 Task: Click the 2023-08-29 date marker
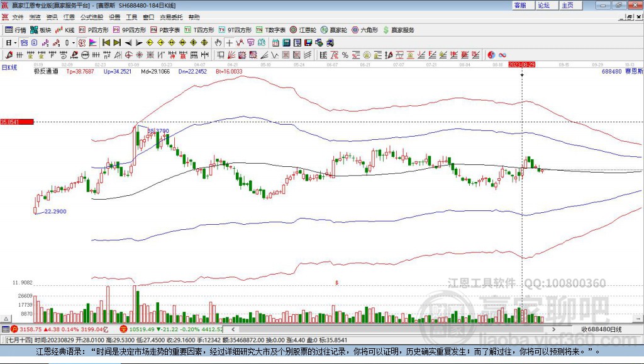(521, 65)
